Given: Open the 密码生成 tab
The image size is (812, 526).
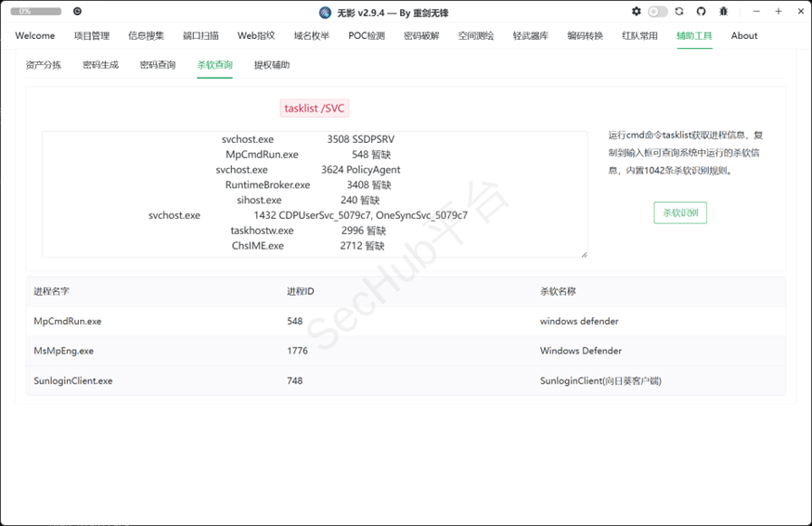Looking at the screenshot, I should point(100,65).
